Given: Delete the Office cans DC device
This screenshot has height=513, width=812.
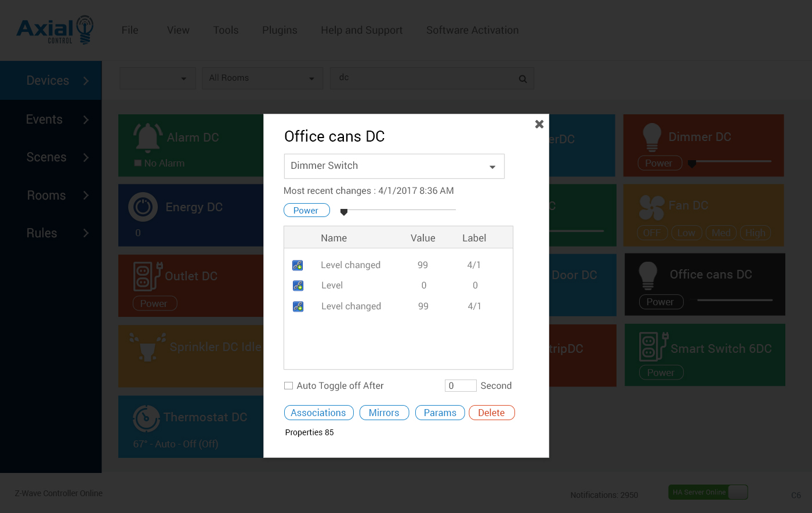Looking at the screenshot, I should 492,413.
